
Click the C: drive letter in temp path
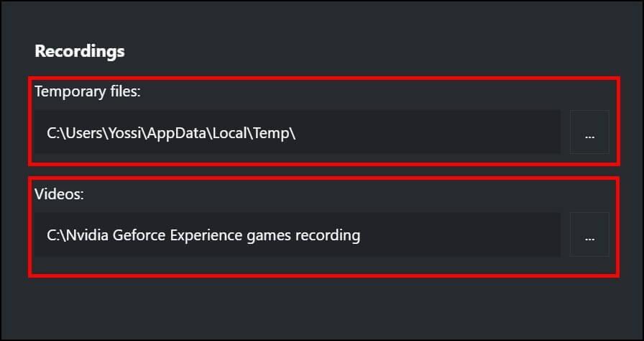pyautogui.click(x=54, y=133)
